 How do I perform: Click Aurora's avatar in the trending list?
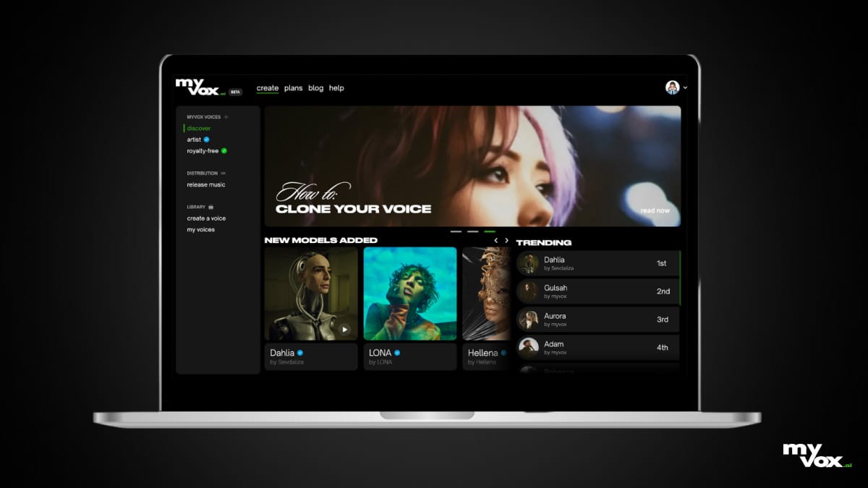pos(530,320)
